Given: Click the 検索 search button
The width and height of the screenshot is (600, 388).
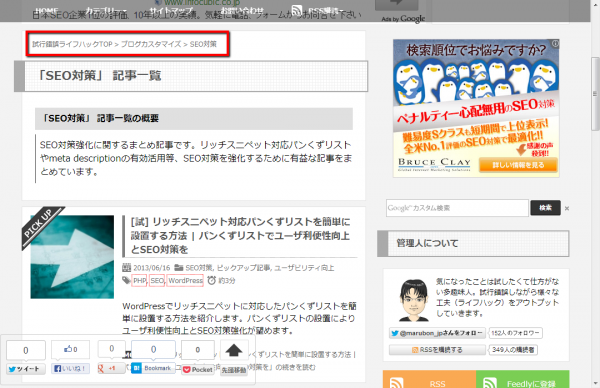Looking at the screenshot, I should click(545, 208).
